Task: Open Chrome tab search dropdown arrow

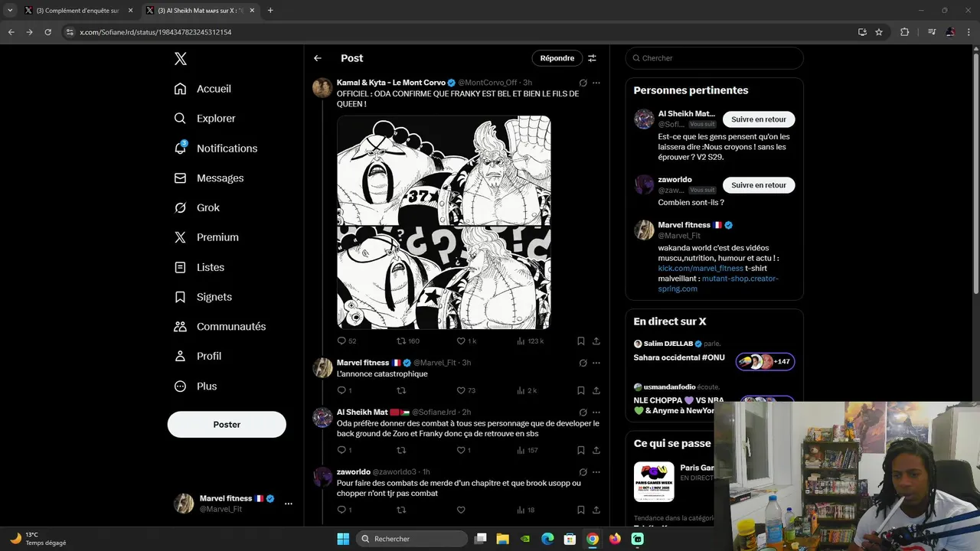Action: pos(10,11)
